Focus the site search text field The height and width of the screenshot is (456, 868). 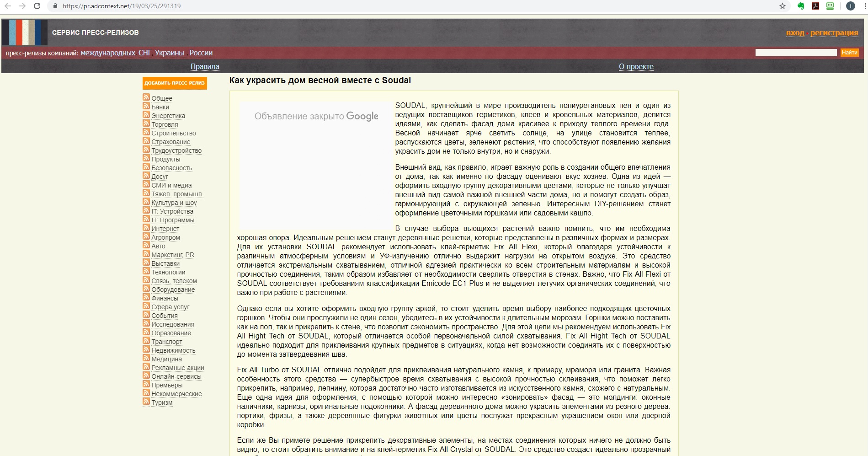point(796,53)
